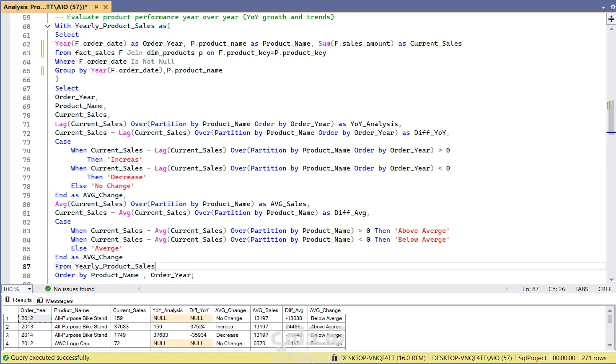
Task: Click the Query executed successfully status icon
Action: [x=6, y=358]
